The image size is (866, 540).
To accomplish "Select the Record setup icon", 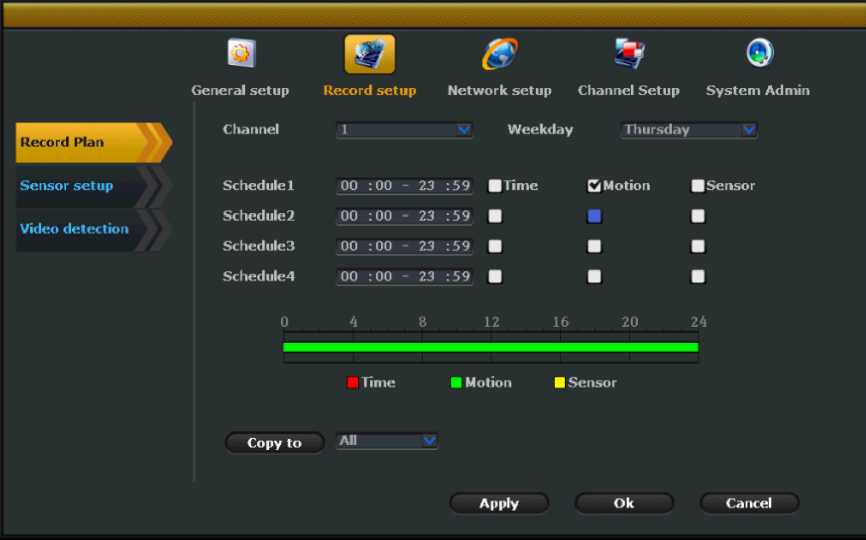I will 369,54.
